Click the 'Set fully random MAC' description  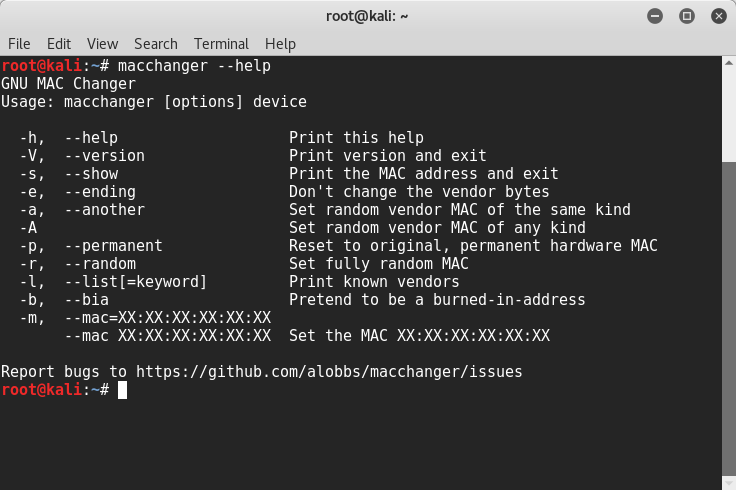pyautogui.click(x=378, y=264)
